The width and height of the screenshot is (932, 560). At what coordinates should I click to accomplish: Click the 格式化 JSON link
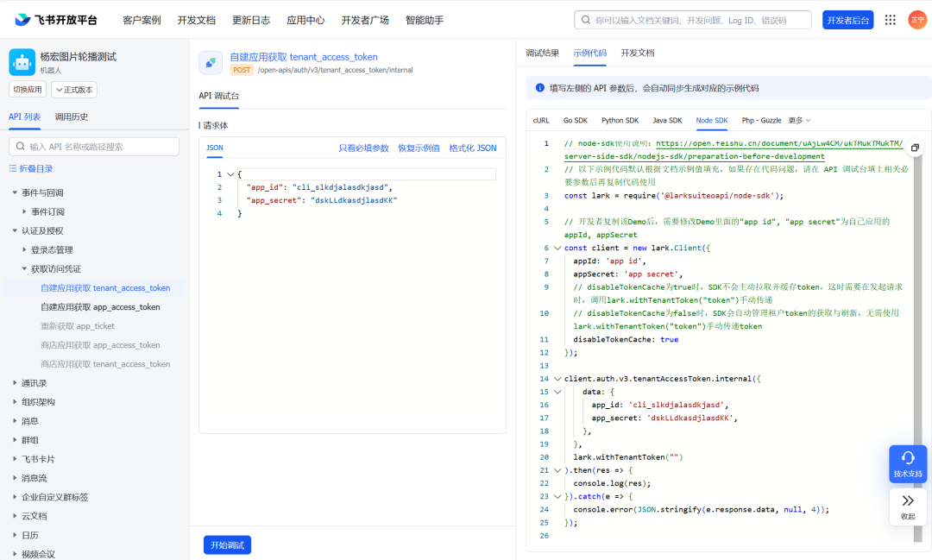472,148
